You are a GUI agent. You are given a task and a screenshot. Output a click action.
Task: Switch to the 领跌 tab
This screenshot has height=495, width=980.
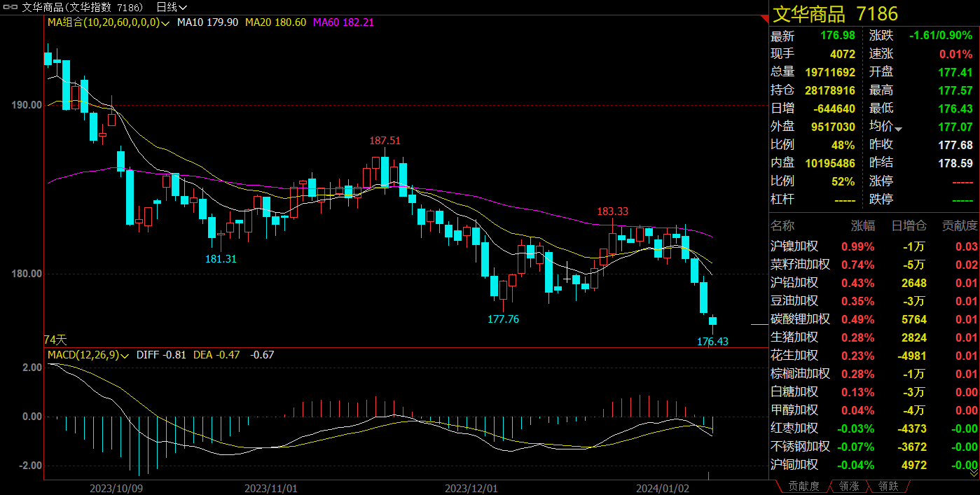(x=888, y=486)
